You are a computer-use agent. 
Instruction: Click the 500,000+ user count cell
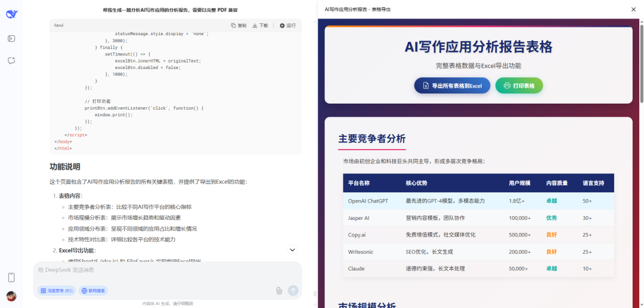[520, 235]
